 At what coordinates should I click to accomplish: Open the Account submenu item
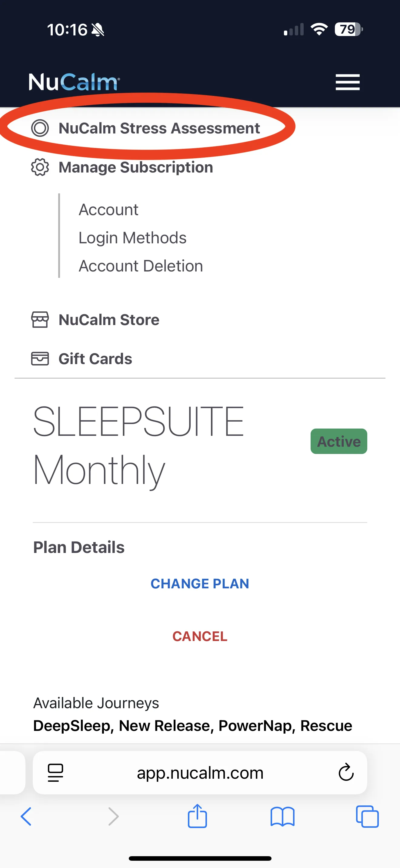point(108,210)
